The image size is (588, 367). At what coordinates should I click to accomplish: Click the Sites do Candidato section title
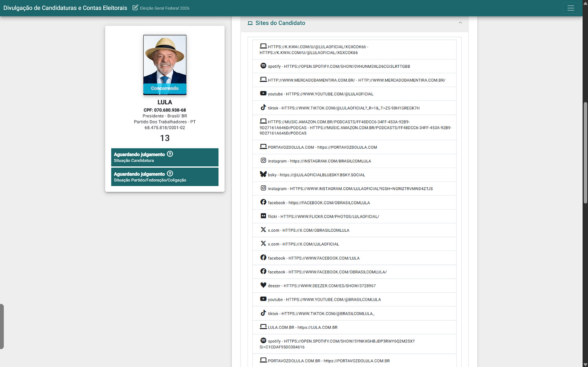pyautogui.click(x=280, y=23)
